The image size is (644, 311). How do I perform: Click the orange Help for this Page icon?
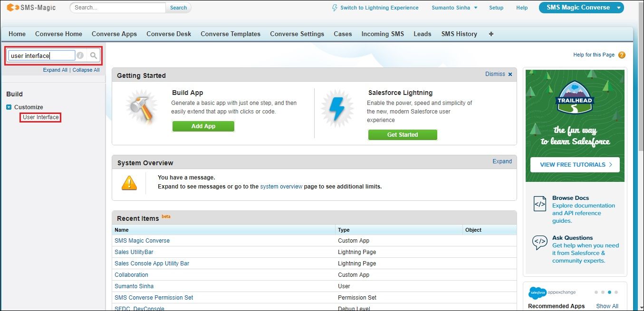coord(622,55)
